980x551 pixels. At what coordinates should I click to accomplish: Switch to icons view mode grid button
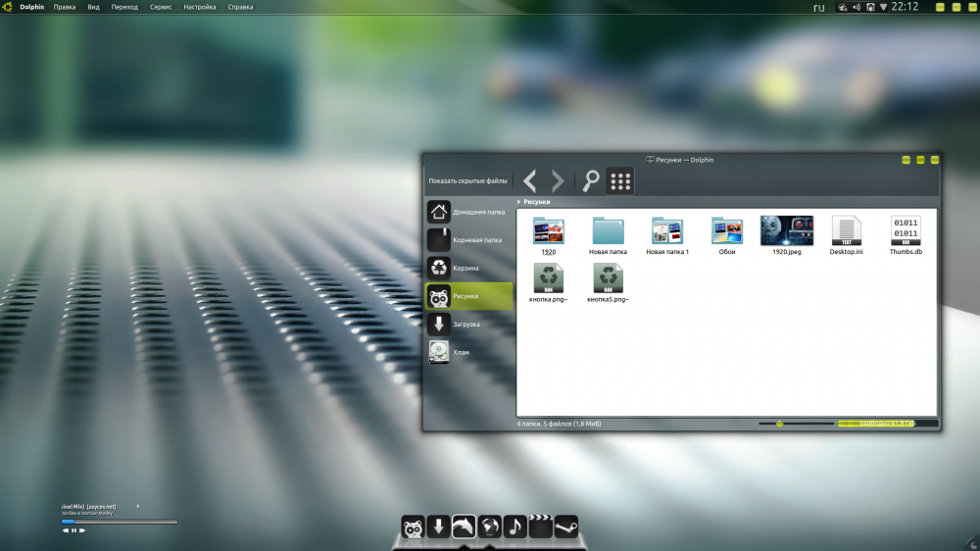coord(620,181)
